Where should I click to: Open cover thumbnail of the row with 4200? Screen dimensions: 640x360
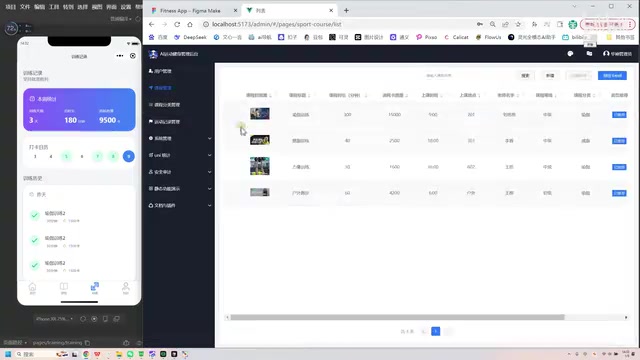(x=260, y=192)
